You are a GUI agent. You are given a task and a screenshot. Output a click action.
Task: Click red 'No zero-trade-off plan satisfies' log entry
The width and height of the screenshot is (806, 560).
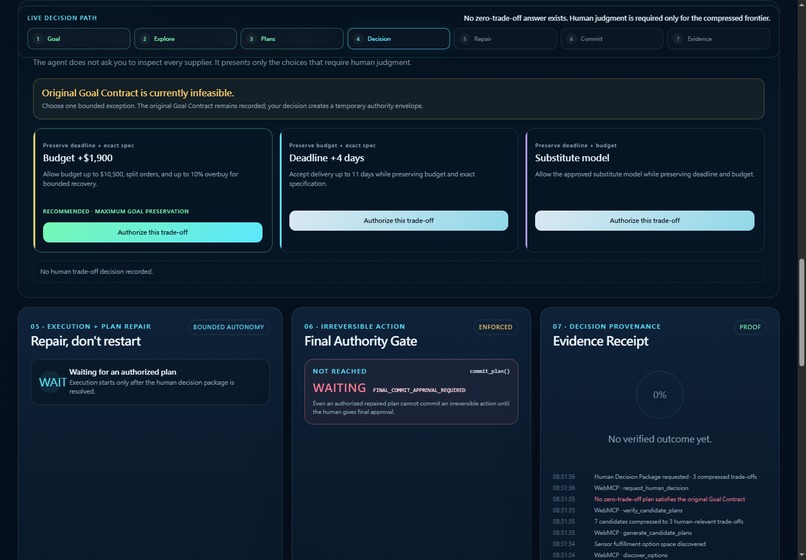[669, 499]
